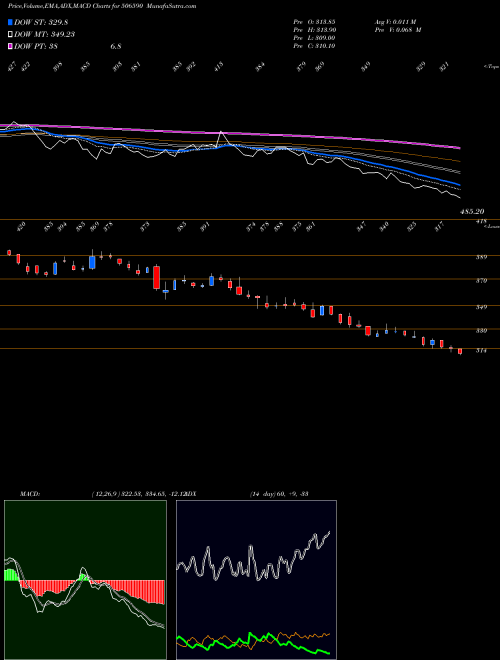This screenshot has height=660, width=500.
Task: Click the ADX '(14 day) 60, +9, -33' values
Action: 279,494
